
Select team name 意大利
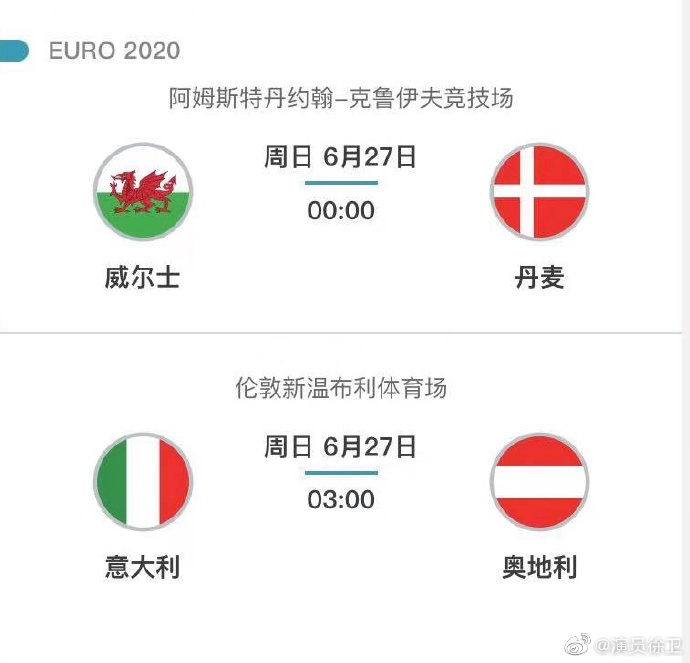pos(143,567)
